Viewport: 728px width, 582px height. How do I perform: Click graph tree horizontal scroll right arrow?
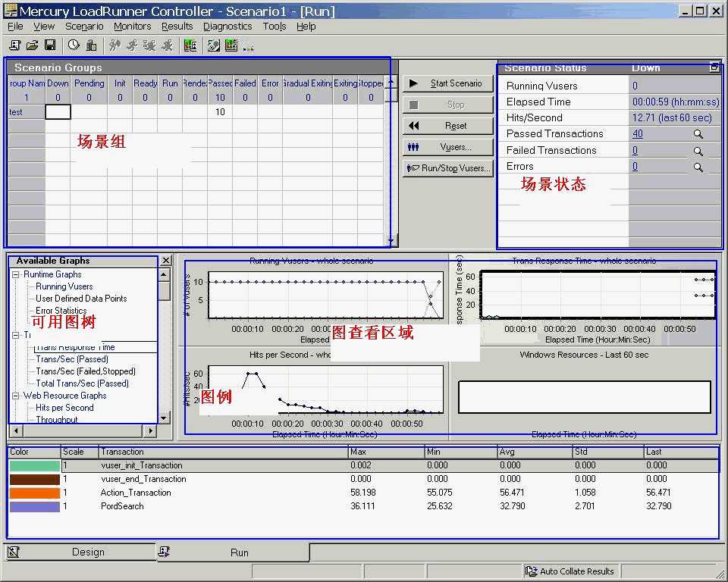click(150, 430)
